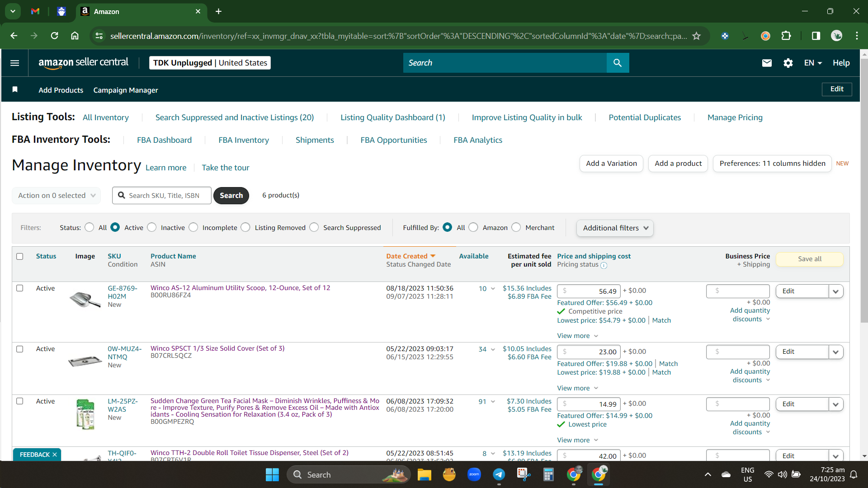Click the price field showing 56.49
Screen dimensions: 868x488
(589, 291)
